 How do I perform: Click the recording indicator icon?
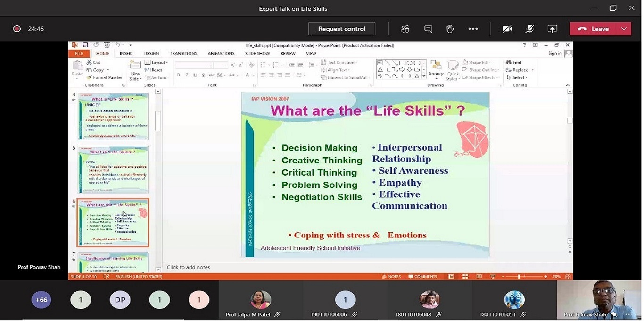(17, 29)
